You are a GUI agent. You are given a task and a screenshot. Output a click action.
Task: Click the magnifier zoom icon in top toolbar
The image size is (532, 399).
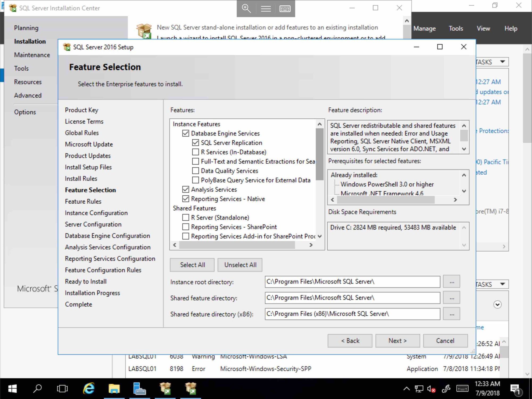tap(246, 9)
